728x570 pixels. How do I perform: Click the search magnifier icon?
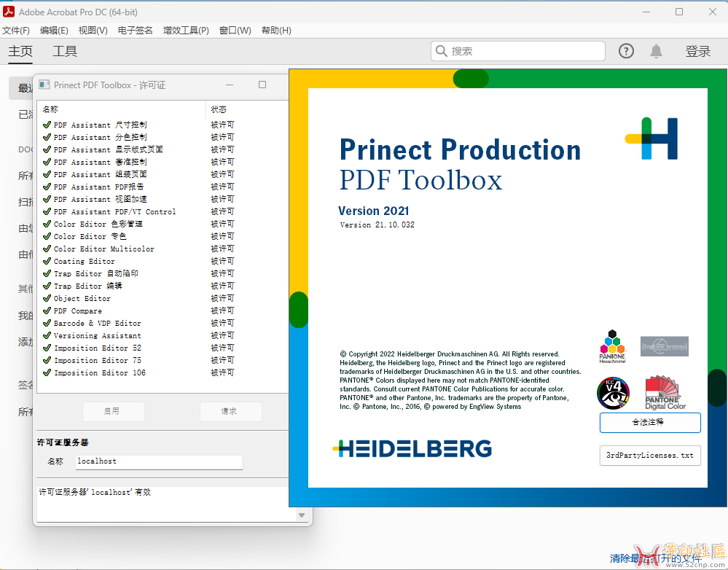(x=442, y=51)
